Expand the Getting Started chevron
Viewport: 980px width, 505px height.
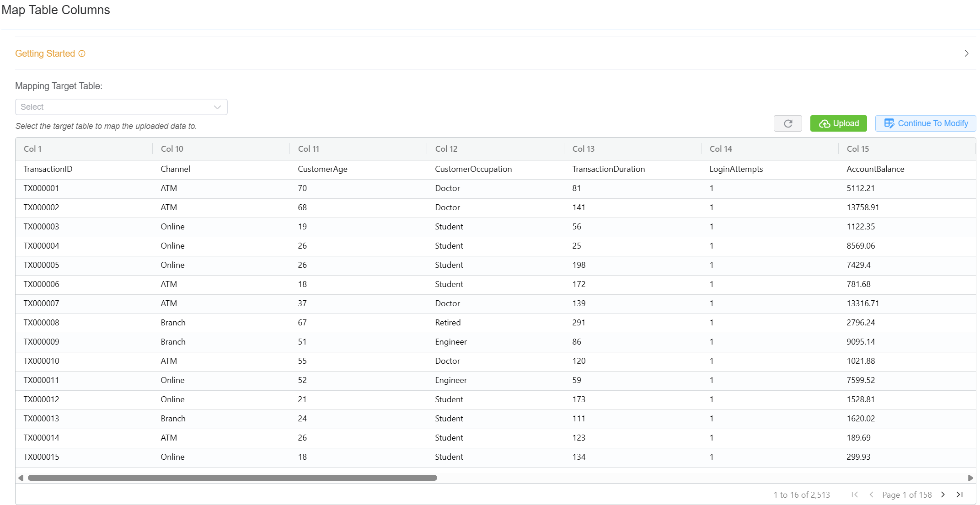(x=966, y=53)
